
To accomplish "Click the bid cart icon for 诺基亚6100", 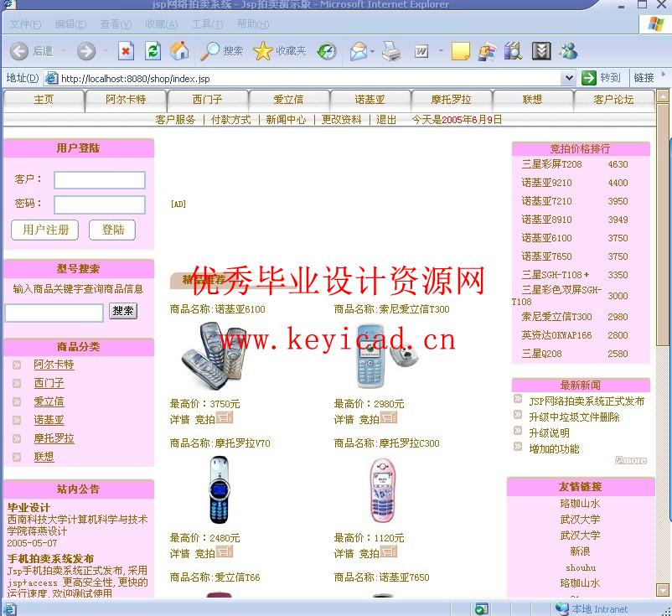I will point(225,417).
